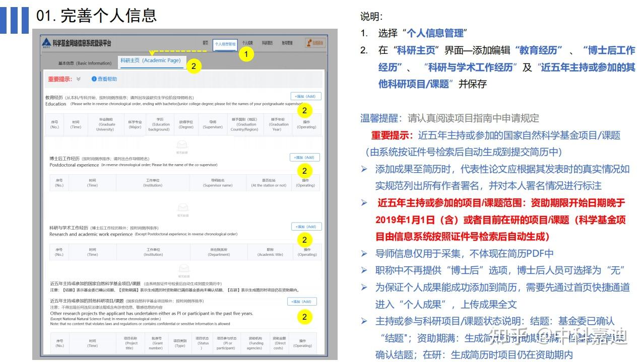644x362 pixels.
Task: Open the 科研简历 navigation item
Action: click(268, 42)
